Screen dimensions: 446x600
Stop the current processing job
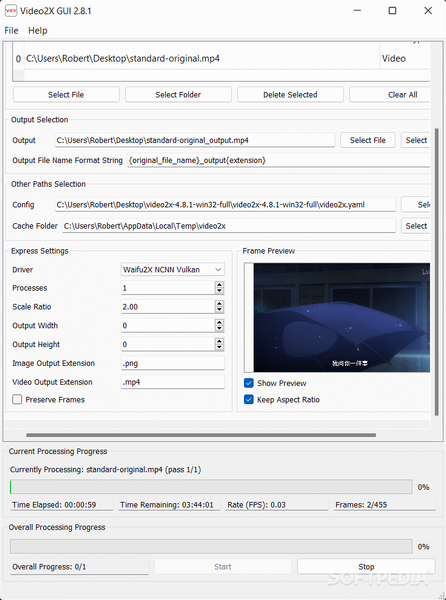point(366,567)
